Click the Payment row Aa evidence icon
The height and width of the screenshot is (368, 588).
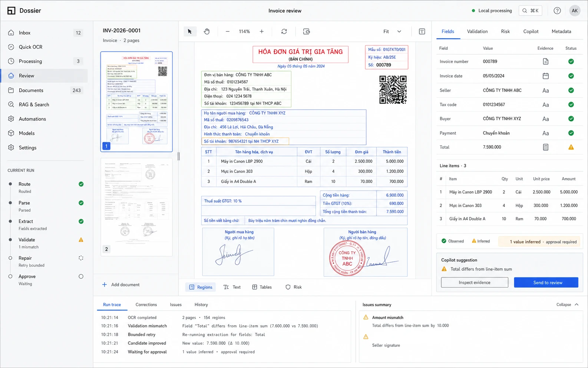pos(546,133)
